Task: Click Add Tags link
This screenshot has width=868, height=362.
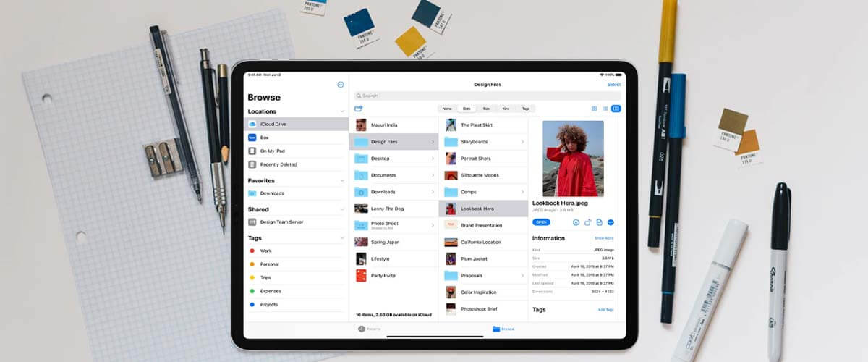Action: 605,309
